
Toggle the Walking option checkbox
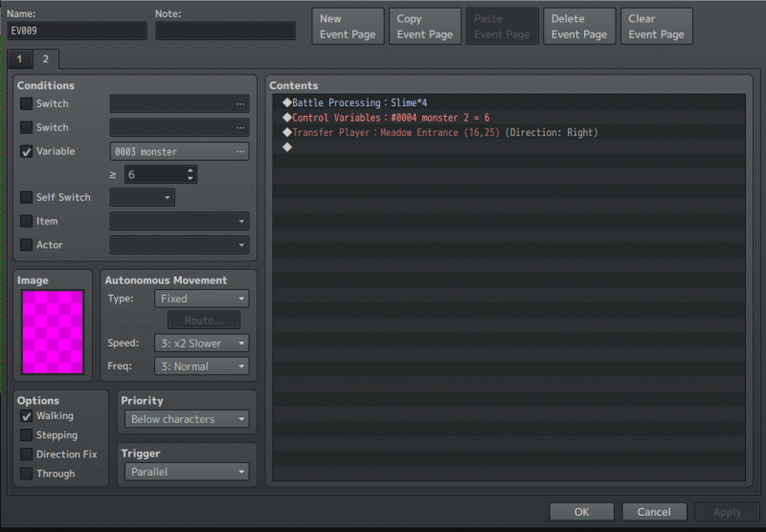[27, 416]
